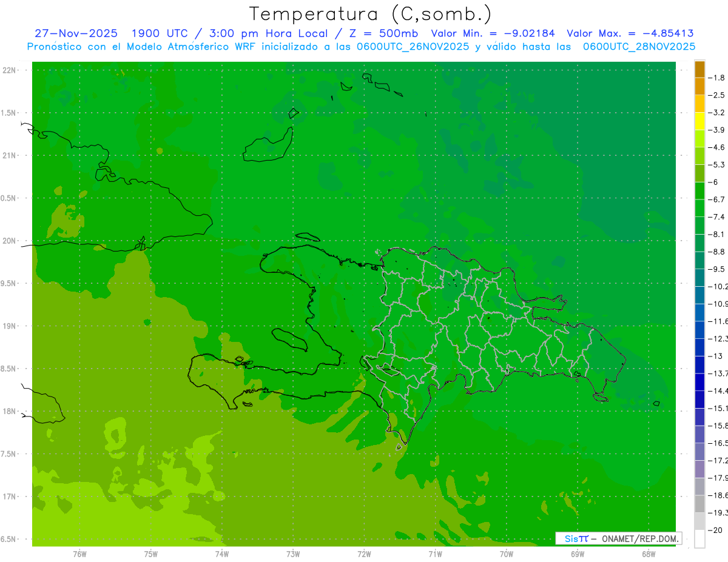
Task: Click the '73W' longitude axis label
Action: [292, 554]
